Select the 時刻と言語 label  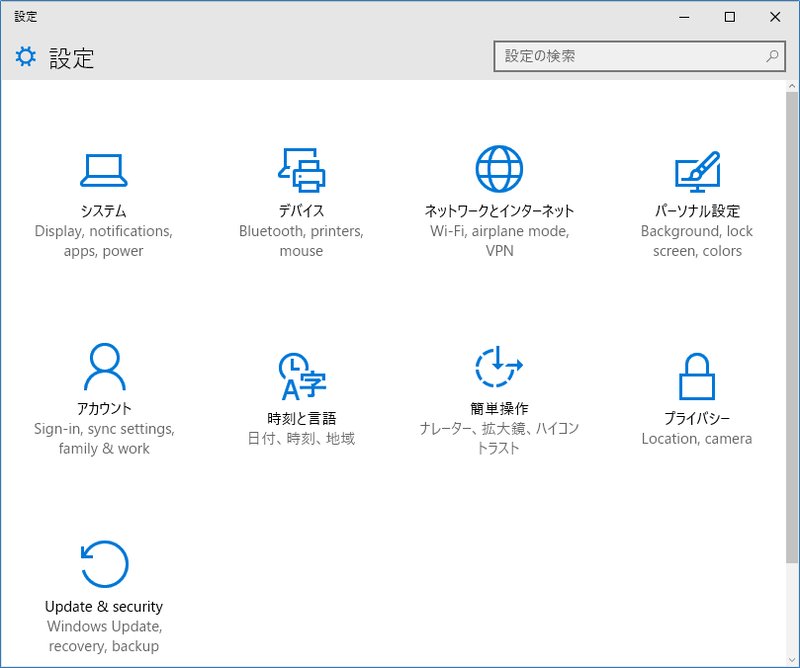pyautogui.click(x=302, y=418)
